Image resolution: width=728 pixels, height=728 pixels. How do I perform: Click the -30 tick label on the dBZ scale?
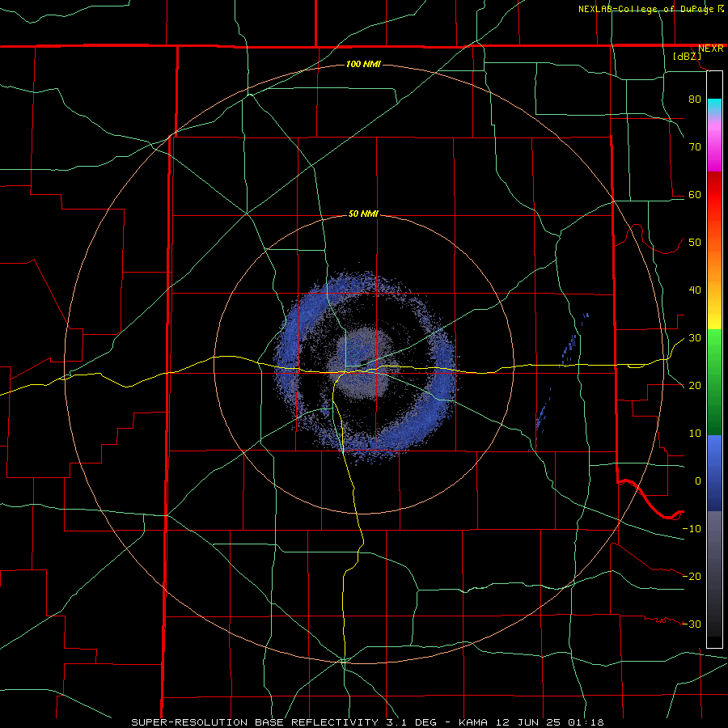[x=692, y=624]
